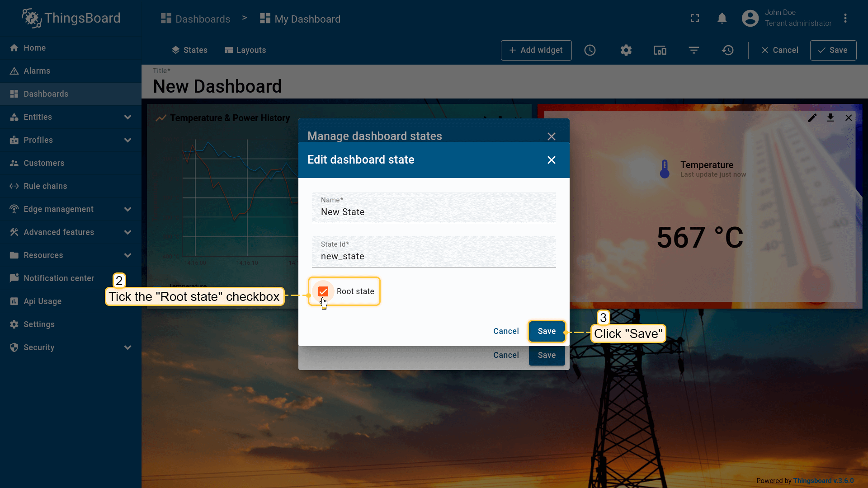Click the Add widget button

point(536,50)
